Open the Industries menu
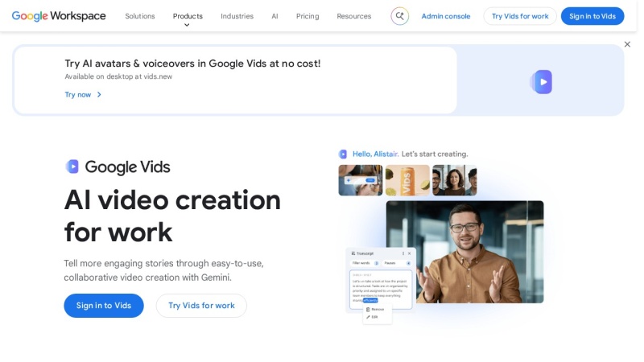The width and height of the screenshot is (644, 362). coord(237,16)
